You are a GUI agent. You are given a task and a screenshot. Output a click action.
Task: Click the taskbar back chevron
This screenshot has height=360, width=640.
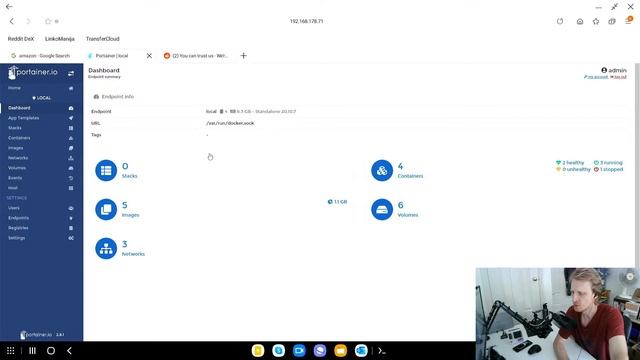[x=69, y=351]
